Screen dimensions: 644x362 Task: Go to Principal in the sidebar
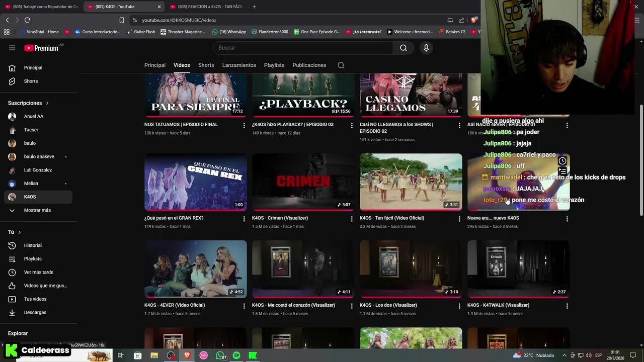coord(38,68)
